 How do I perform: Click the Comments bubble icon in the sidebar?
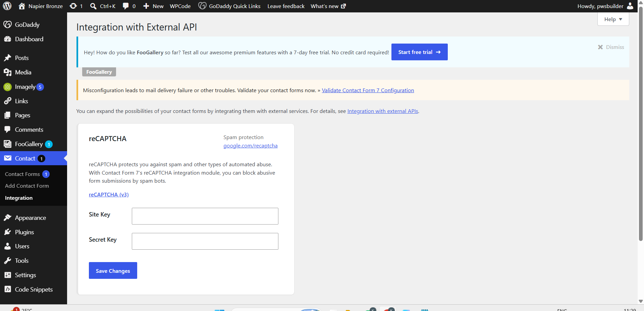[x=7, y=129]
